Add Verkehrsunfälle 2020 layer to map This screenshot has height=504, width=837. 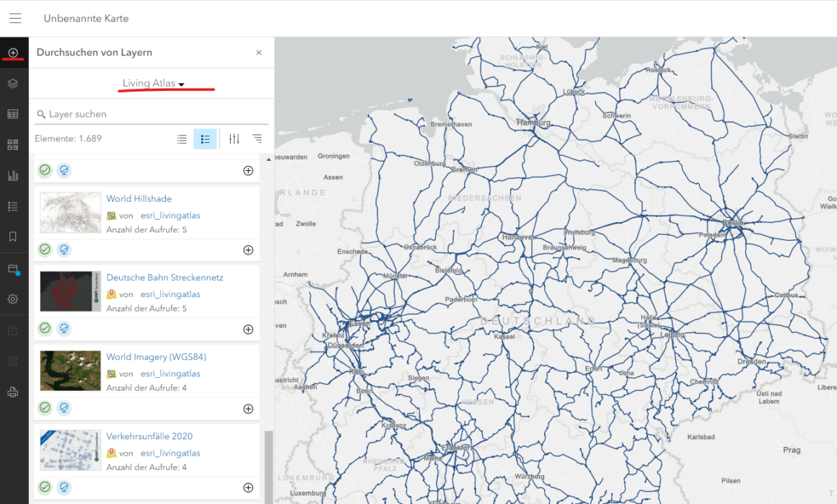coord(248,487)
